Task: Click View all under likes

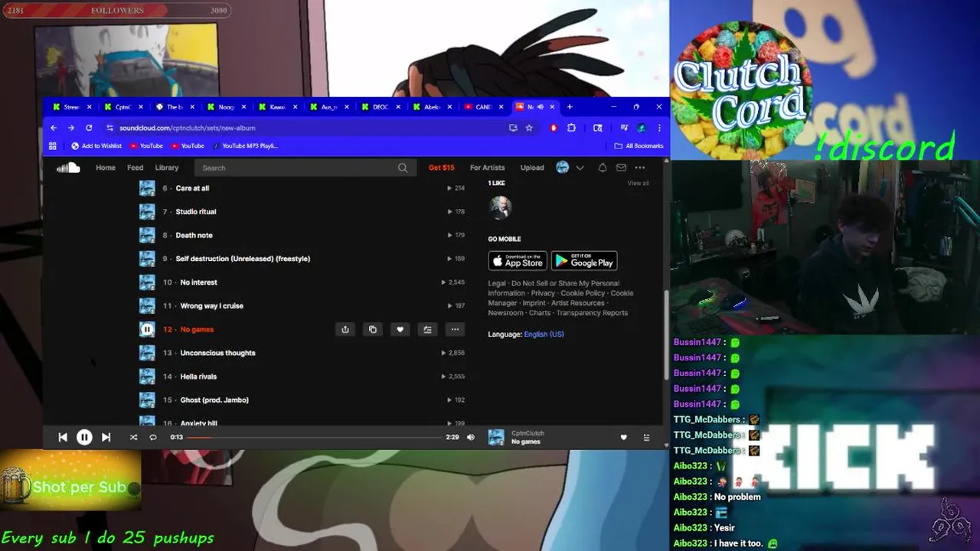Action: point(639,183)
